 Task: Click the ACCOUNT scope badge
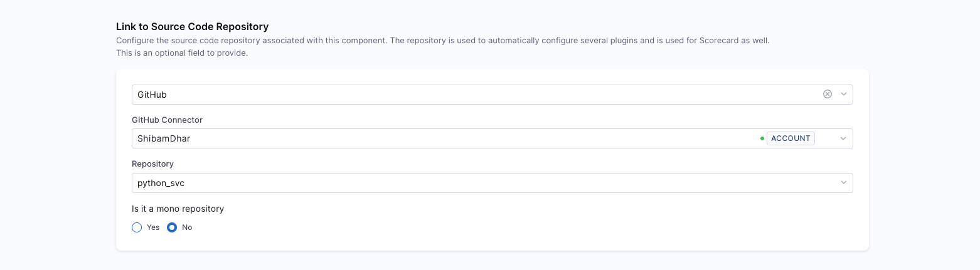point(791,138)
